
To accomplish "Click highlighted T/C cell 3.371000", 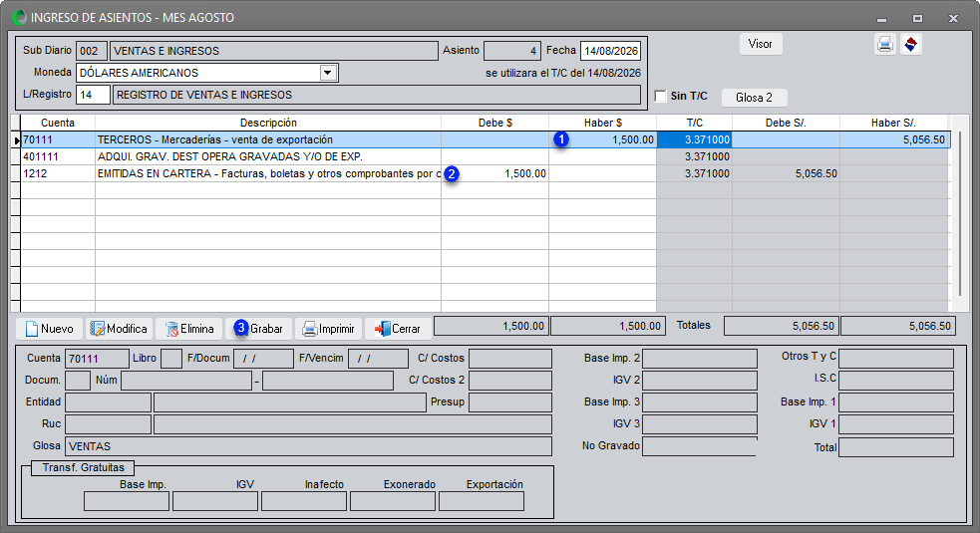I will pos(694,139).
